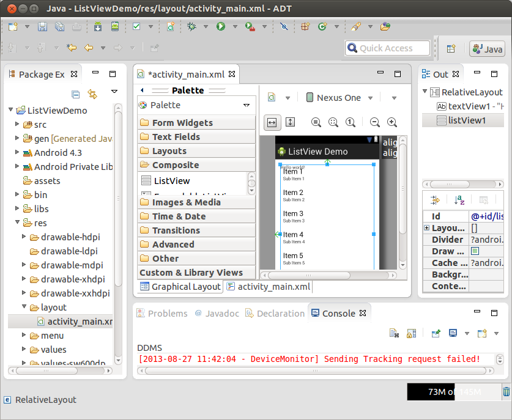Click the Java perspective button
512x420 pixels.
pyautogui.click(x=488, y=48)
